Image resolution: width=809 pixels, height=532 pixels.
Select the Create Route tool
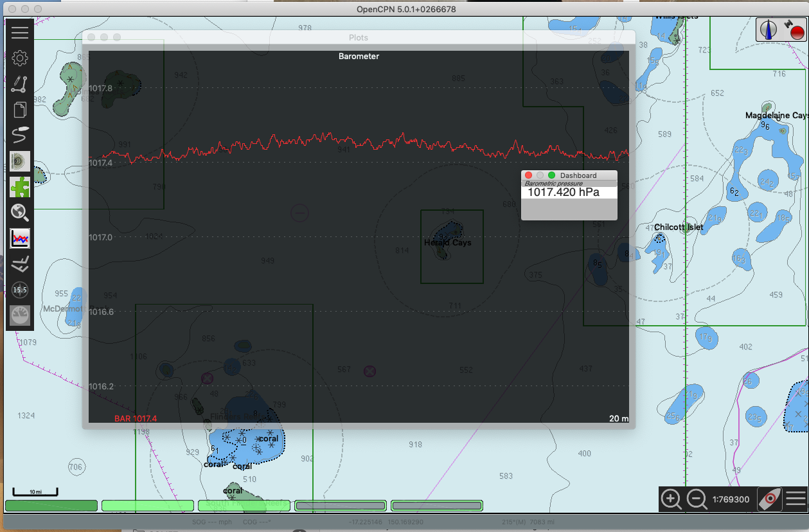coord(20,84)
